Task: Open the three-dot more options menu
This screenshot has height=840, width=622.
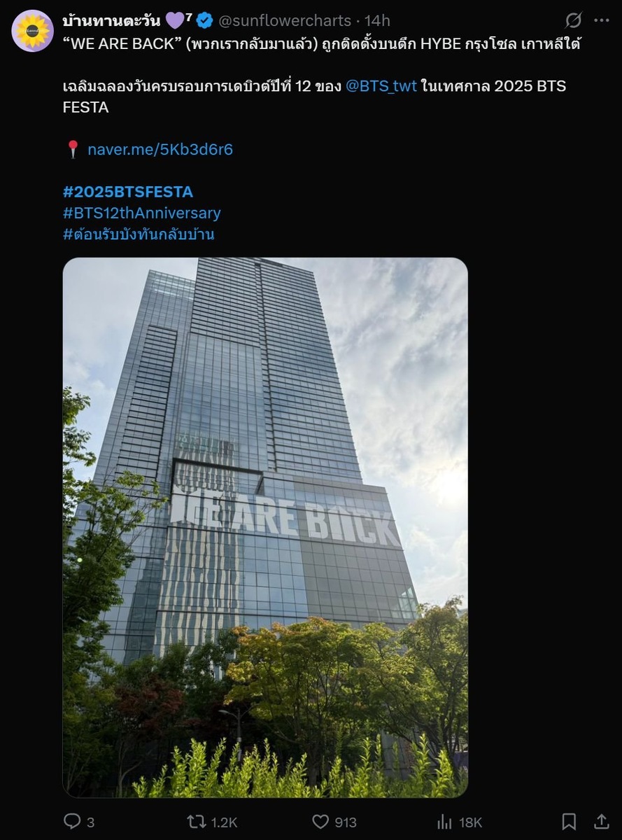Action: point(601,20)
